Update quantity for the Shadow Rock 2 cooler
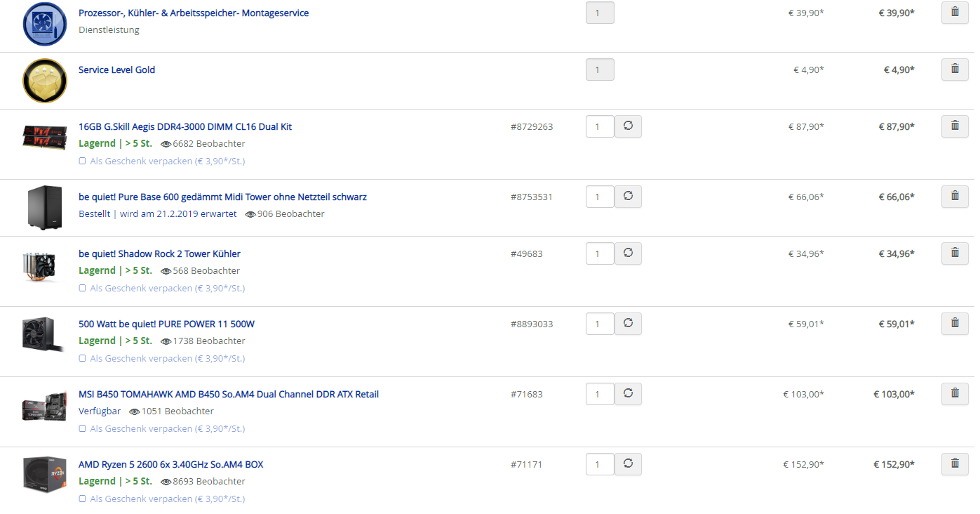 point(628,253)
